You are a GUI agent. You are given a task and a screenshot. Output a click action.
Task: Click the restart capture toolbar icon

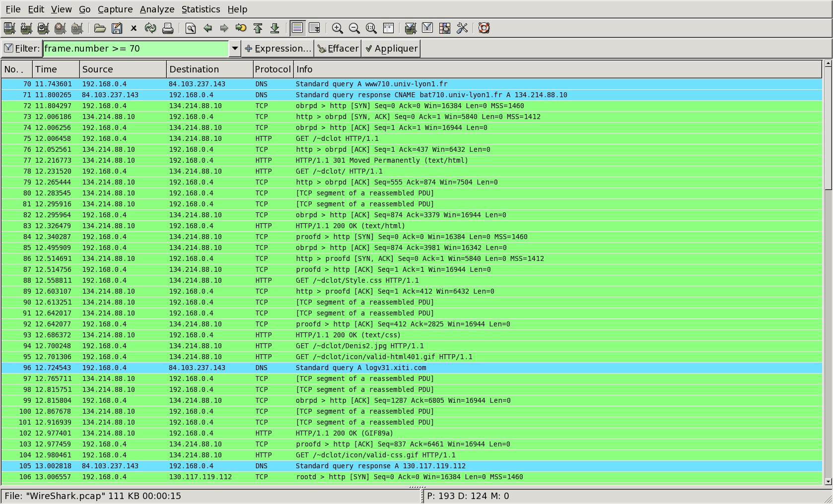[x=77, y=28]
